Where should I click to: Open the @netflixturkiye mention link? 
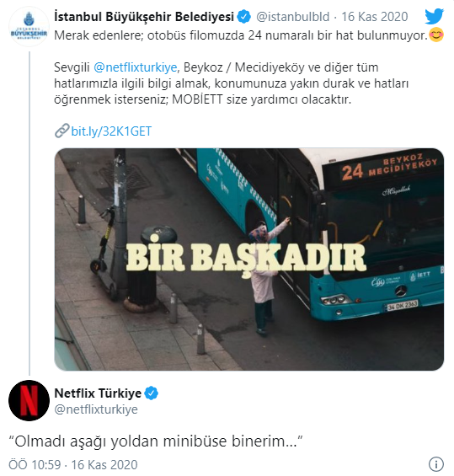[x=136, y=67]
